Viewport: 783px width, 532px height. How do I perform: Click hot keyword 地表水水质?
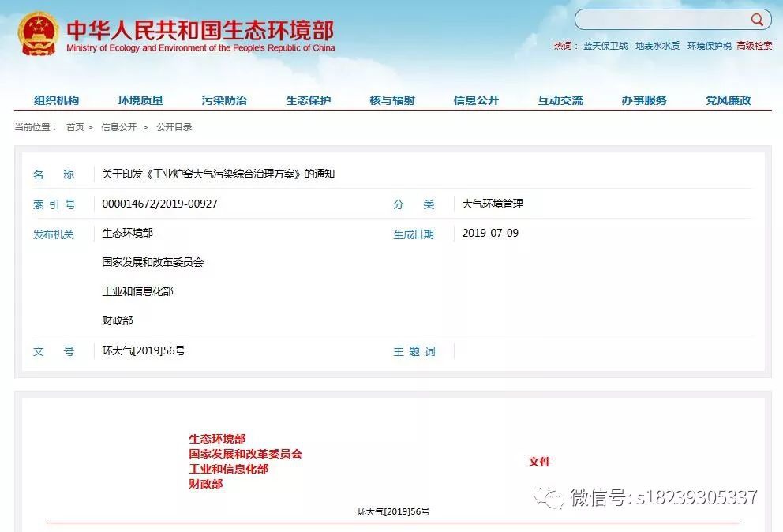(657, 46)
